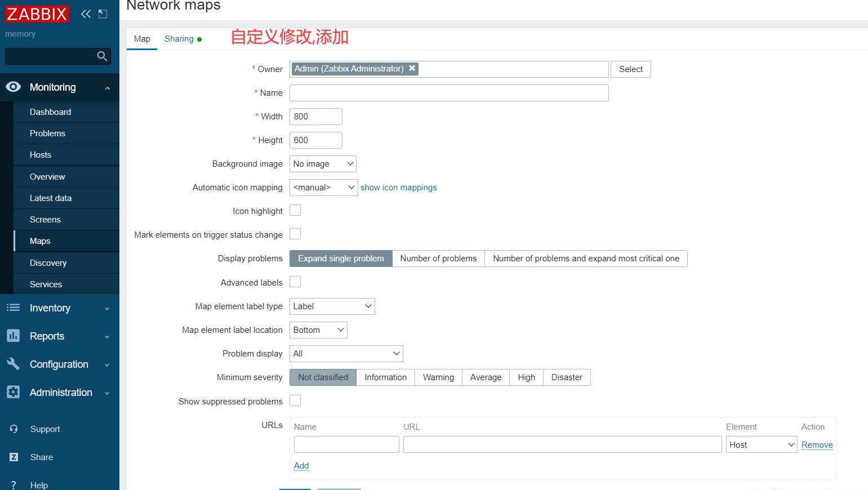Open Dashboard in sidebar
Image resolution: width=868 pixels, height=490 pixels.
tap(66, 112)
